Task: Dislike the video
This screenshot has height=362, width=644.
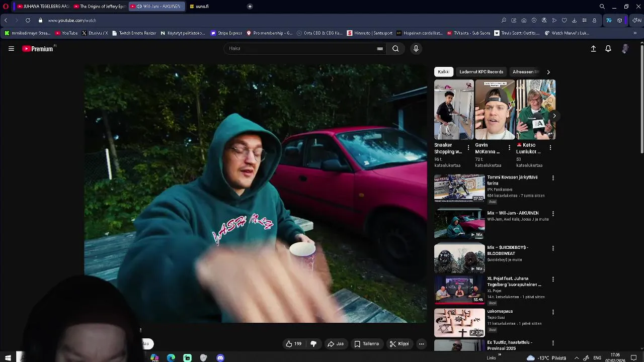Action: click(313, 344)
